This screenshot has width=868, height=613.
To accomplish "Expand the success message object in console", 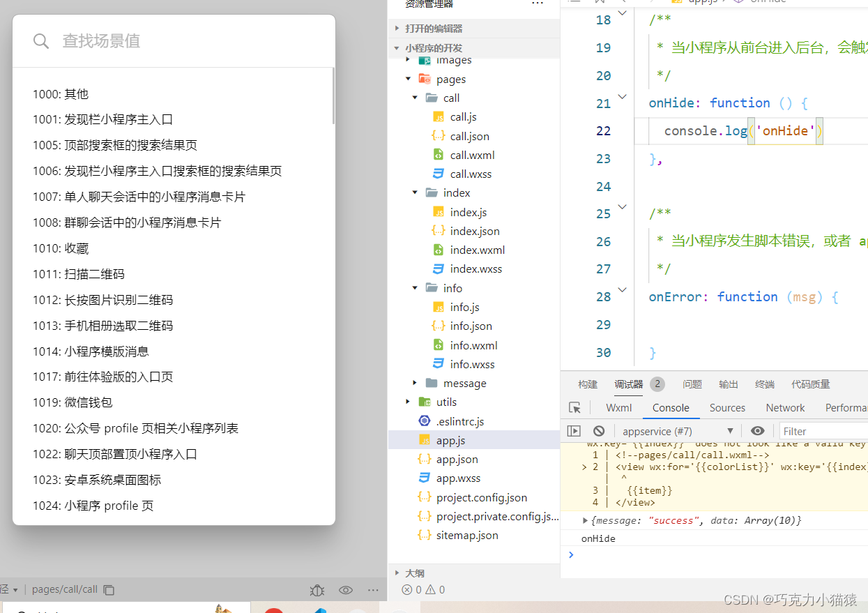I will tap(586, 520).
